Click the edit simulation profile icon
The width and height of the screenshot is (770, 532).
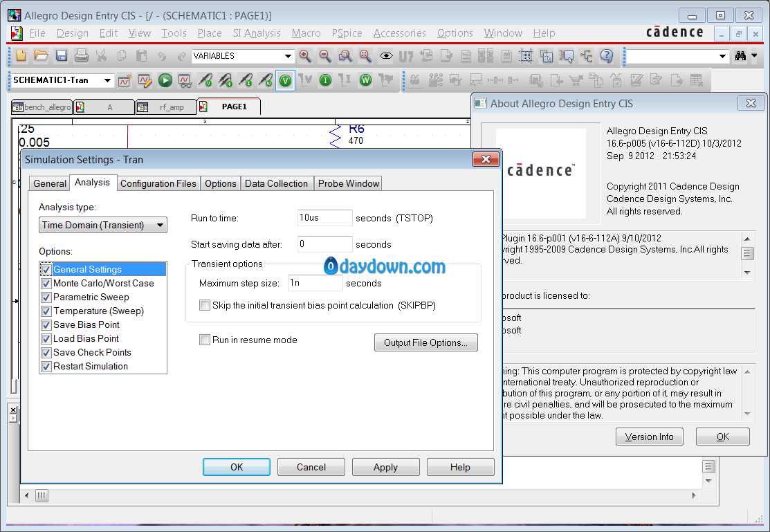pos(145,80)
